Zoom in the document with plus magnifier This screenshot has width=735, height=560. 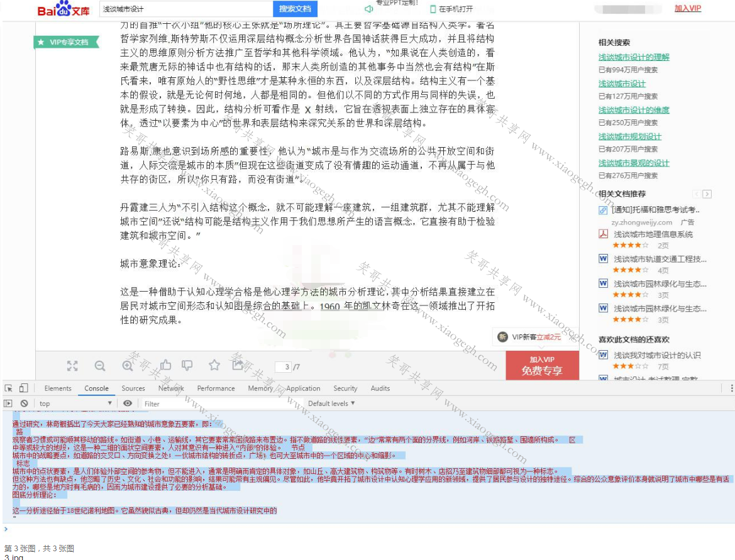[x=128, y=366]
